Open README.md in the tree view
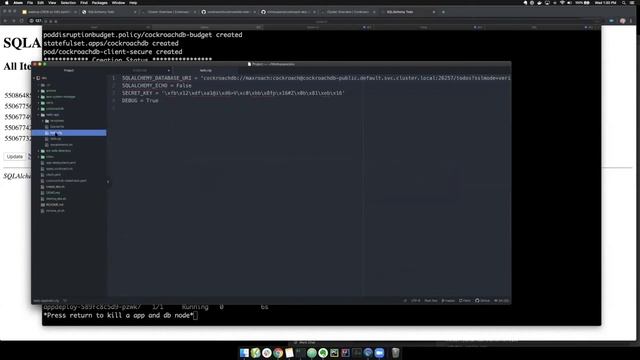This screenshot has width=640, height=360. pos(54,204)
